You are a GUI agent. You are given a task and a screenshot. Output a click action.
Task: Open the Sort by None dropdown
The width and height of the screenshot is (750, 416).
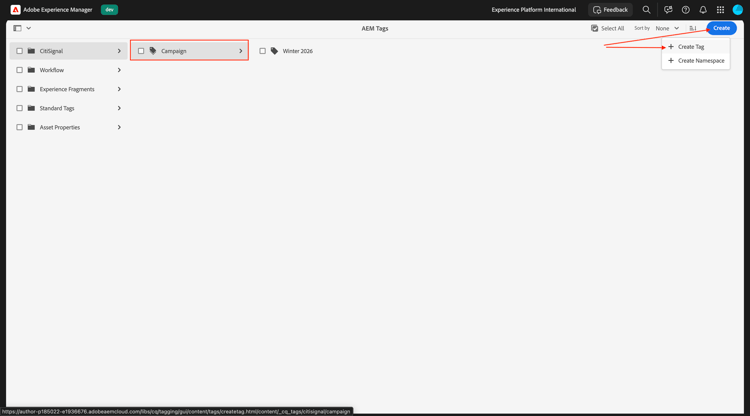tap(667, 28)
